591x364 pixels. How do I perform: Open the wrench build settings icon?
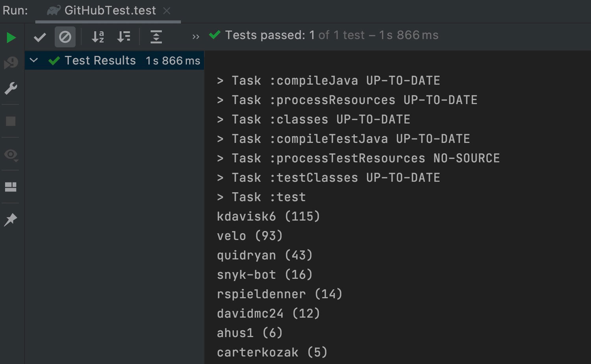point(11,89)
